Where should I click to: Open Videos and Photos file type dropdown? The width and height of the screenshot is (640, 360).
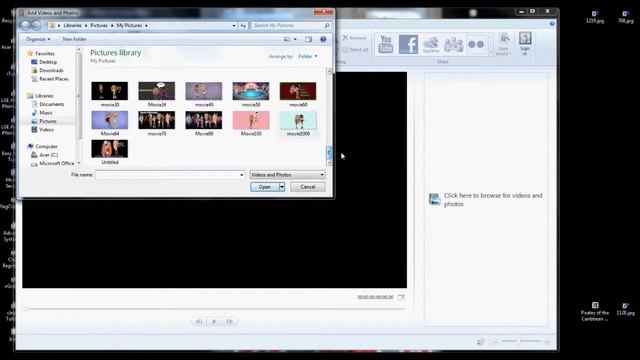coord(287,175)
